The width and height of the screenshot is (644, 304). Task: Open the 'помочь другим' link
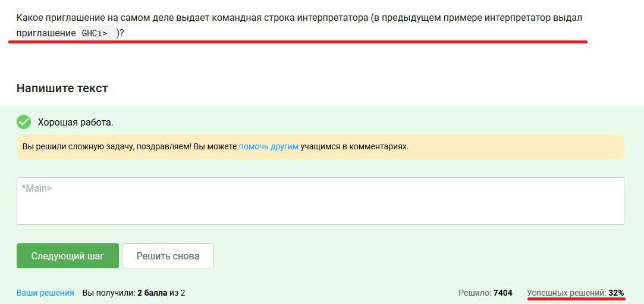(269, 146)
